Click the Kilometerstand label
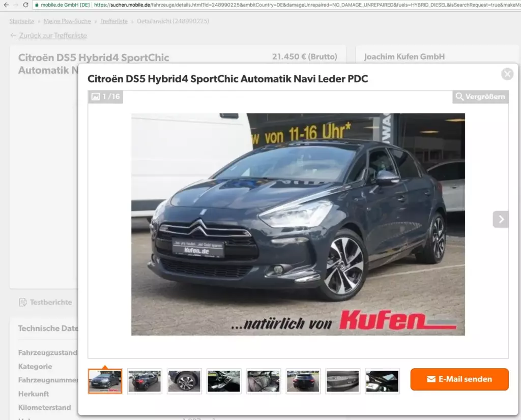 (x=45, y=407)
